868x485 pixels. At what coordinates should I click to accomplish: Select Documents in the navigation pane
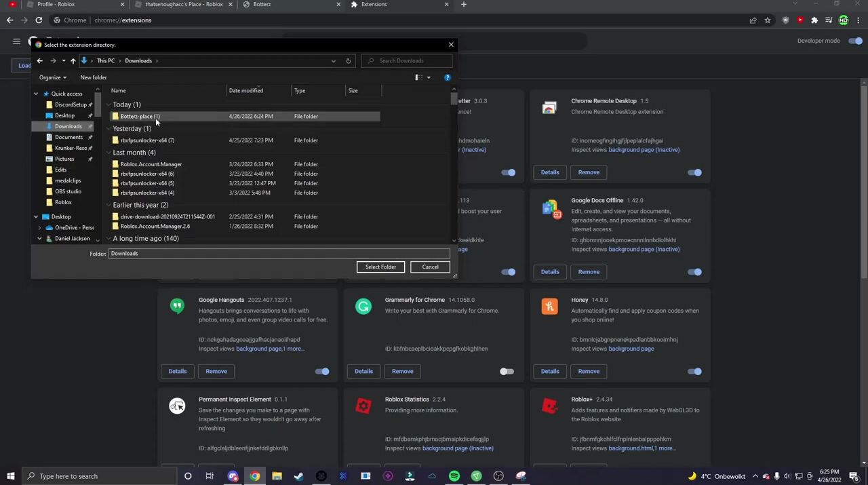pyautogui.click(x=68, y=137)
